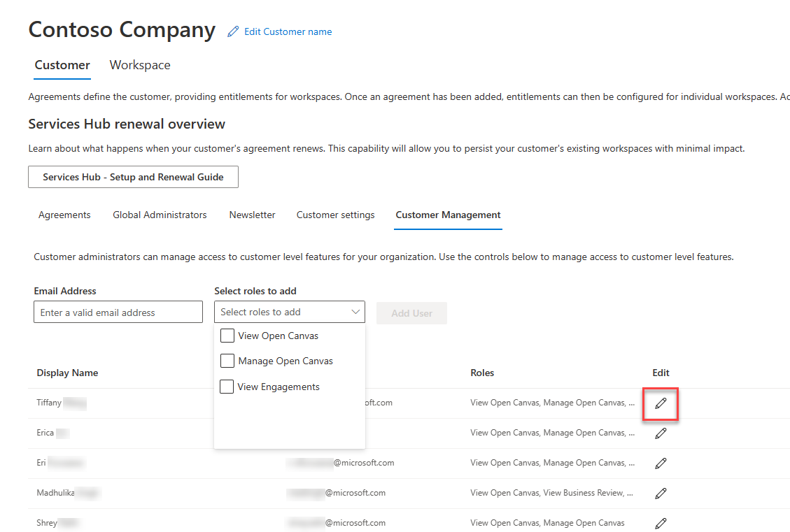Enable the Manage Open Canvas checkbox
The image size is (790, 532).
(227, 361)
